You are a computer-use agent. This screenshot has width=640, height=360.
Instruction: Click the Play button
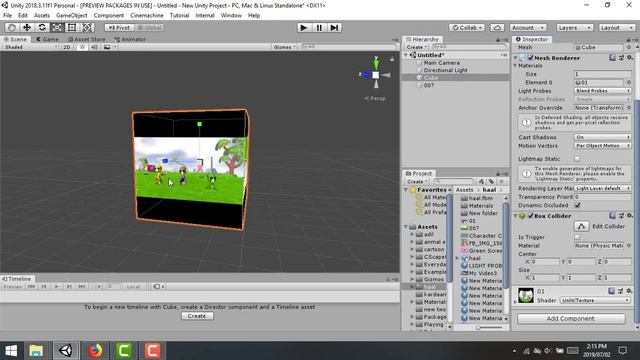[303, 27]
